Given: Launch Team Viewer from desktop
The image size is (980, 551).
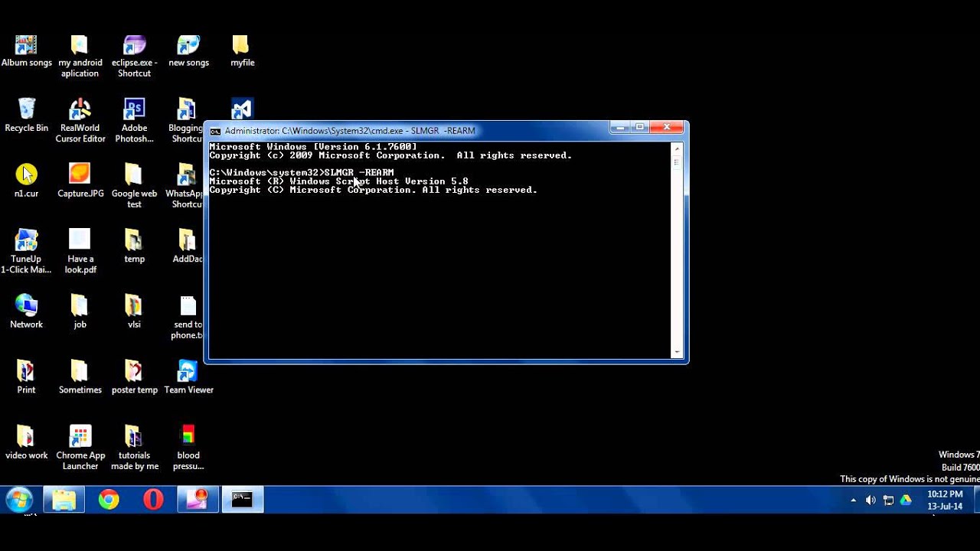Looking at the screenshot, I should click(188, 377).
